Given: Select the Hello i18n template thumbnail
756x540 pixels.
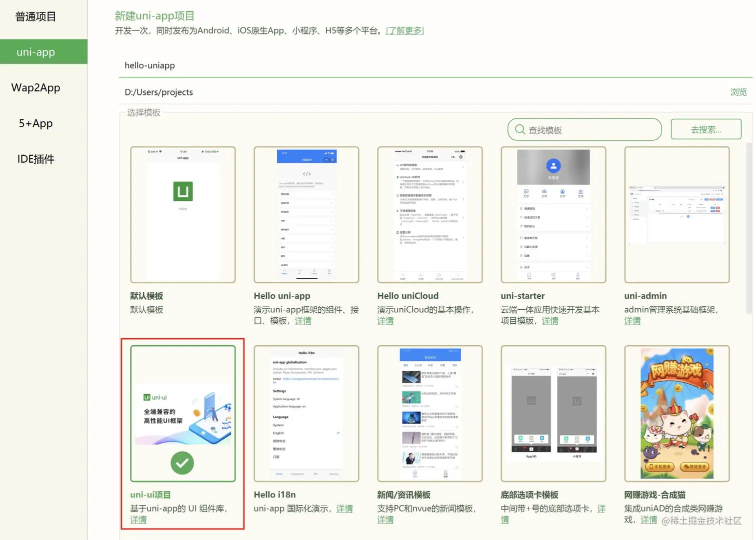Looking at the screenshot, I should tap(306, 414).
